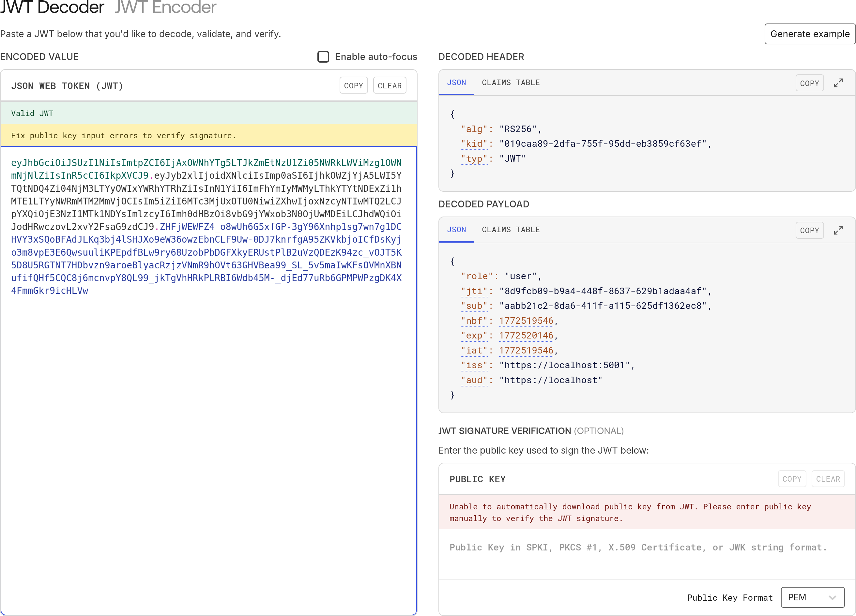Clear the public key field
The image size is (856, 616).
(x=828, y=479)
